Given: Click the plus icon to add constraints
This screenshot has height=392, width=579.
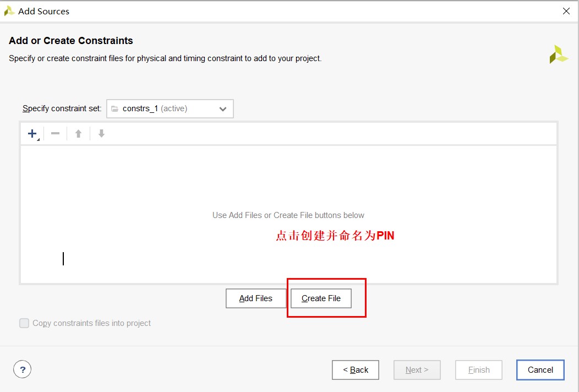Looking at the screenshot, I should 32,134.
